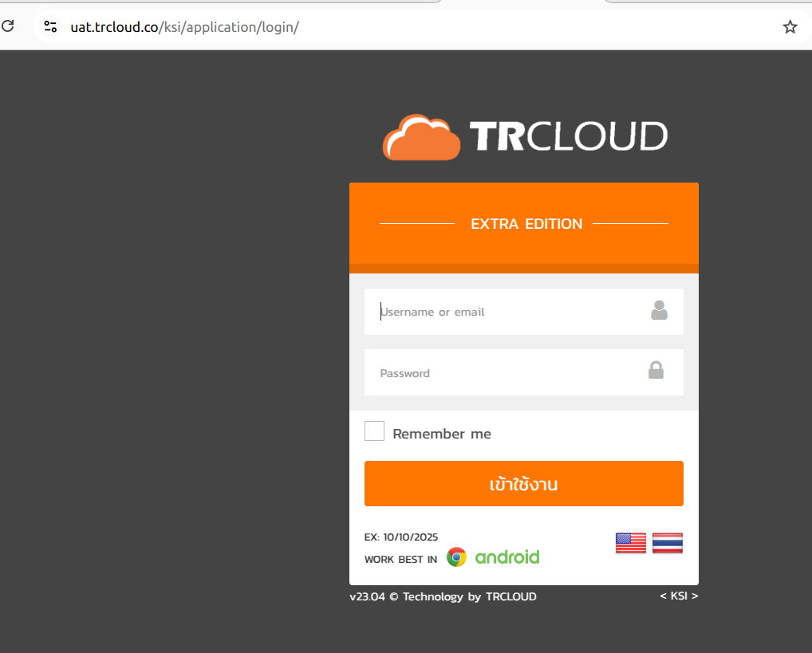
Task: Click the user silhouette icon
Action: [x=659, y=310]
